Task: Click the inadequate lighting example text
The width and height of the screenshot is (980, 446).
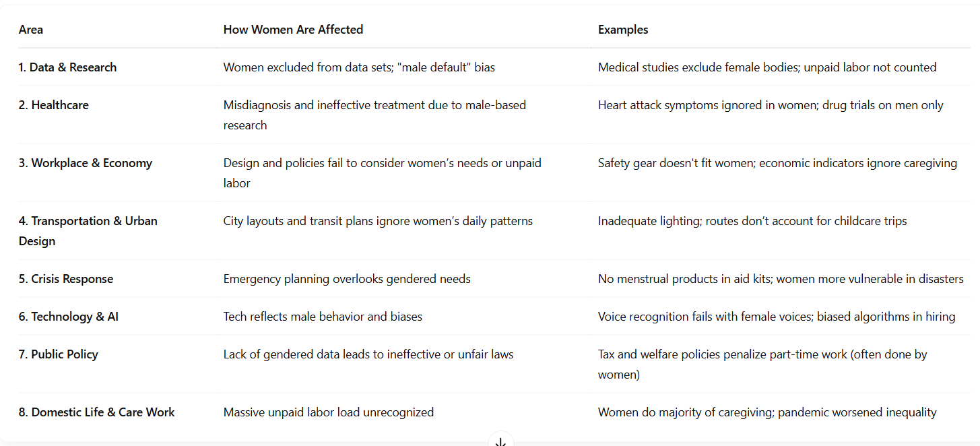Action: (x=752, y=221)
